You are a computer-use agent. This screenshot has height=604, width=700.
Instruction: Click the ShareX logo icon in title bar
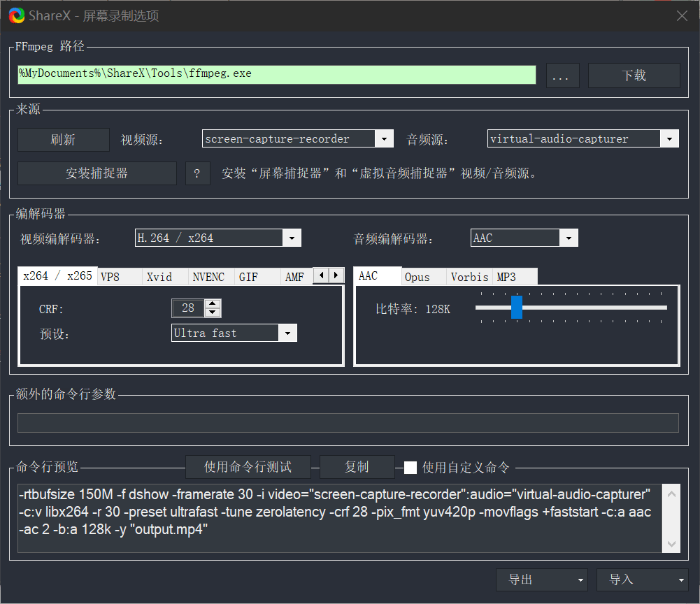tap(17, 15)
